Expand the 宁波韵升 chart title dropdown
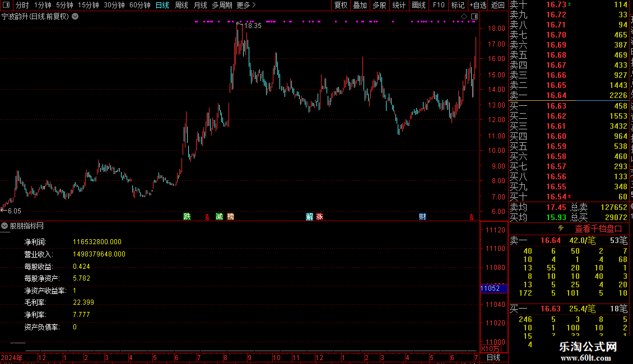633x364 pixels. tap(75, 17)
